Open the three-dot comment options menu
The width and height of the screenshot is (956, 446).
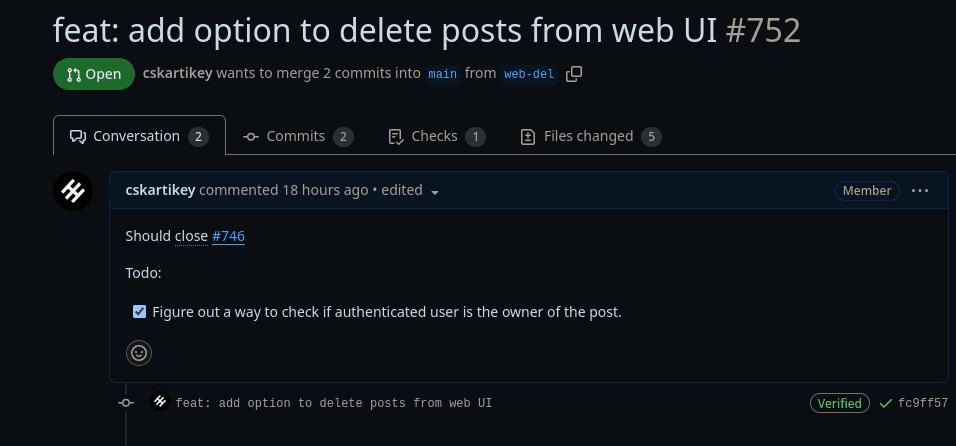[x=920, y=190]
